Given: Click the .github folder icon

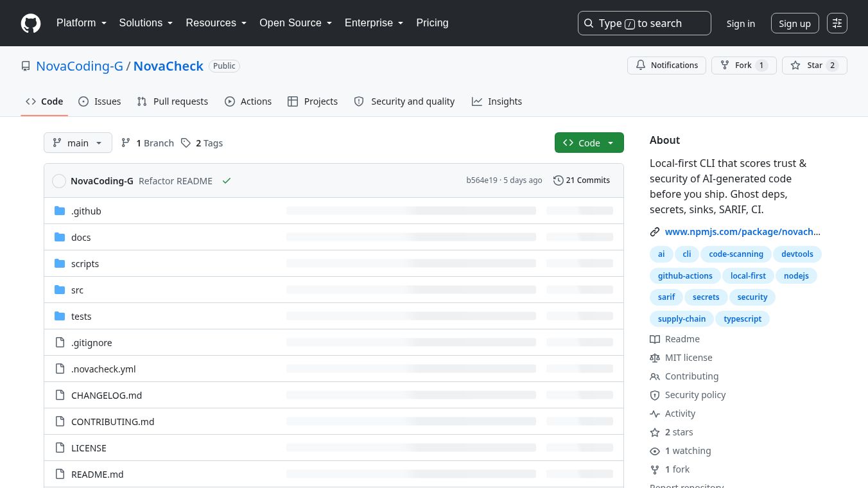Looking at the screenshot, I should pos(60,211).
